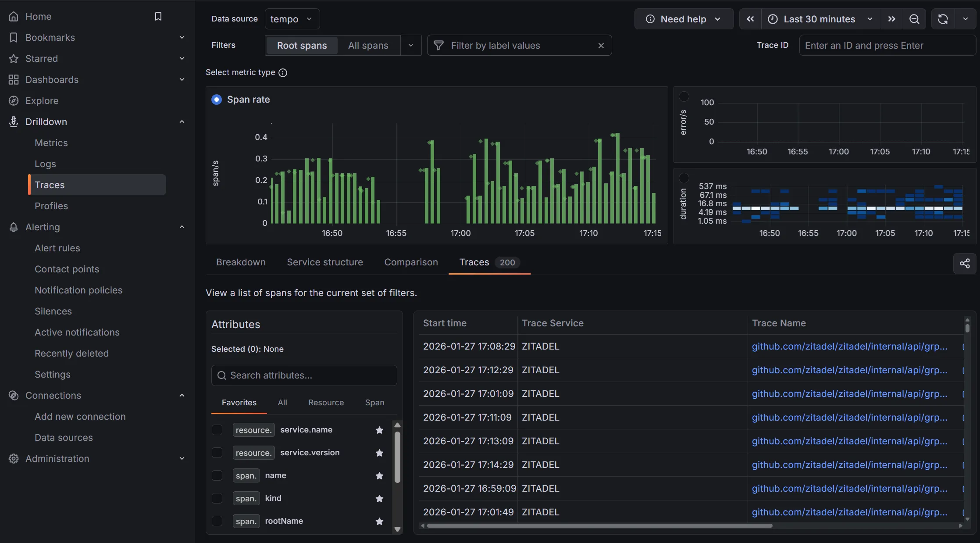Click the Drilldown anchor icon in sidebar
Screen dimensions: 980x543
pyautogui.click(x=13, y=121)
